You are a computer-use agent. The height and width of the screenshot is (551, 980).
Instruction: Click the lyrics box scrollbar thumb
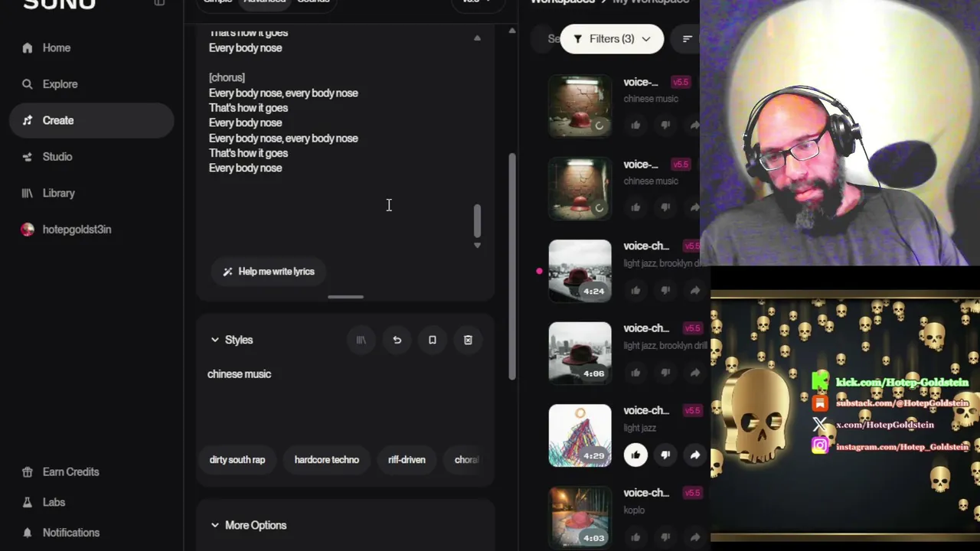[477, 220]
